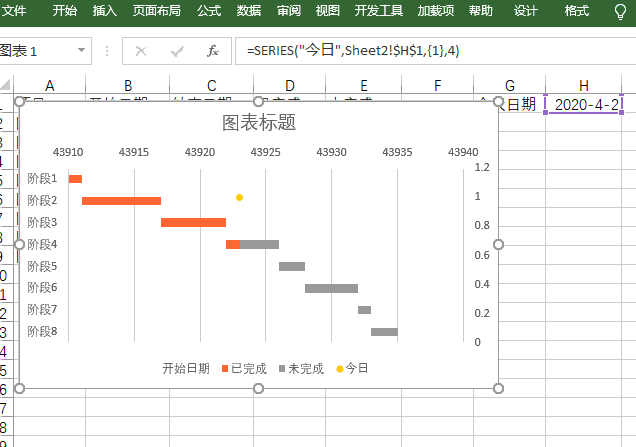
Task: Click the chart's bottom-middle handle
Action: [x=258, y=389]
